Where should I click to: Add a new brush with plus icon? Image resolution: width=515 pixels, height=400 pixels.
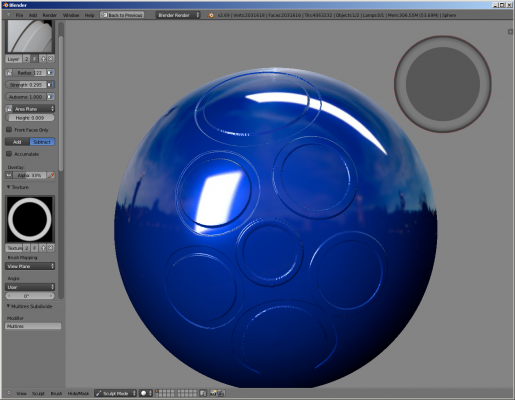(x=43, y=59)
